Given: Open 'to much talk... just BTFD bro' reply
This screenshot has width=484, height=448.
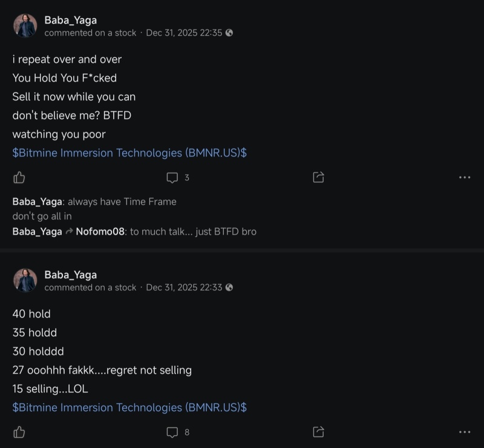Looking at the screenshot, I should (193, 232).
